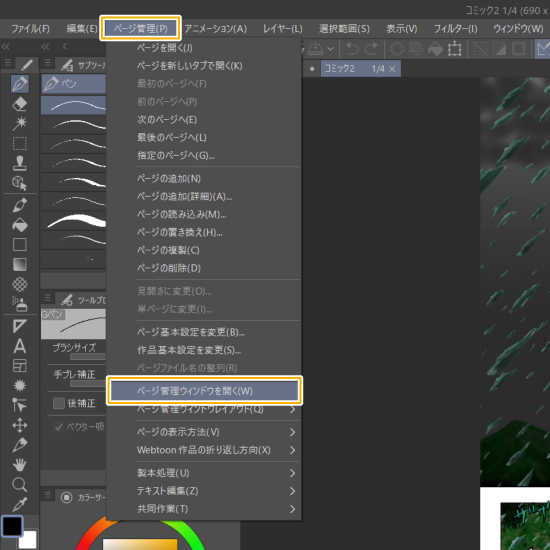Click the color wheel square area
Viewport: 550px width, 550px height.
coord(140,544)
